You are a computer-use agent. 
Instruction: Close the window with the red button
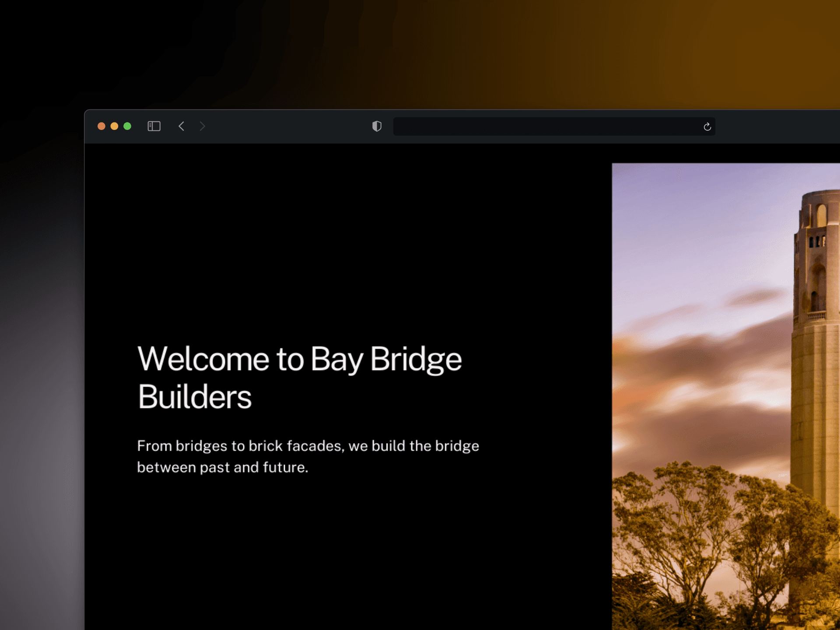pos(101,126)
